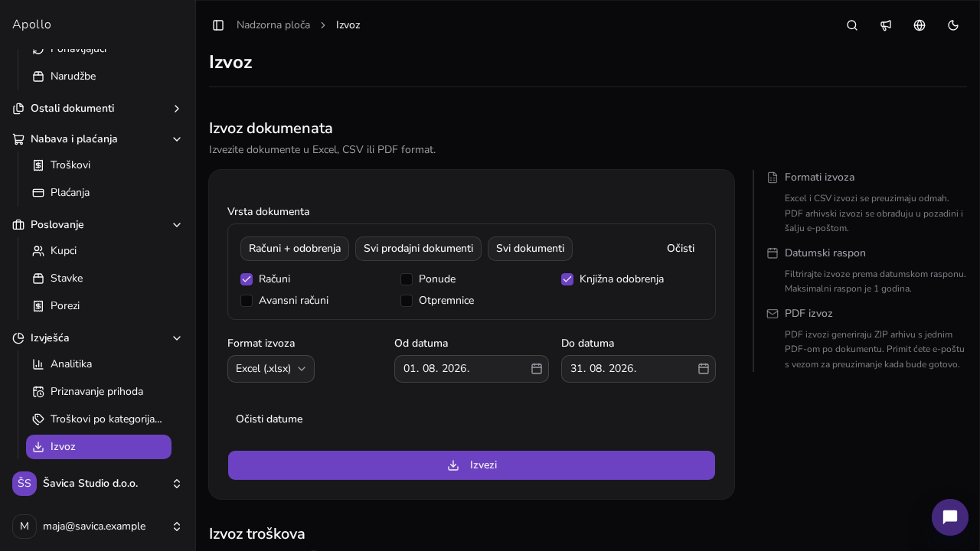Open Format izvoza Excel dropdown
The height and width of the screenshot is (551, 980).
[x=271, y=369]
